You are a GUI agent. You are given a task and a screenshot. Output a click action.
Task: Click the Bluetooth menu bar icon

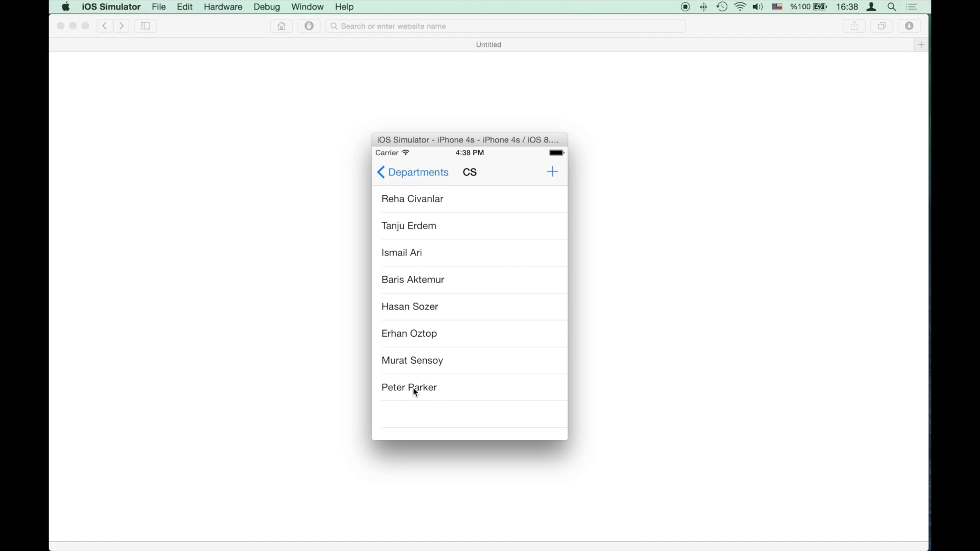[x=704, y=7]
